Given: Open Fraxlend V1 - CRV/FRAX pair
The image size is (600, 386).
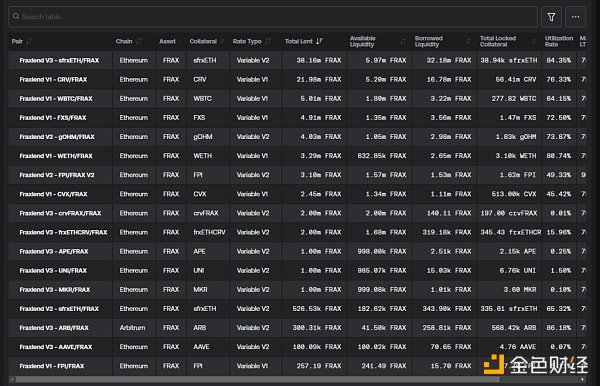Looking at the screenshot, I should pyautogui.click(x=53, y=80).
